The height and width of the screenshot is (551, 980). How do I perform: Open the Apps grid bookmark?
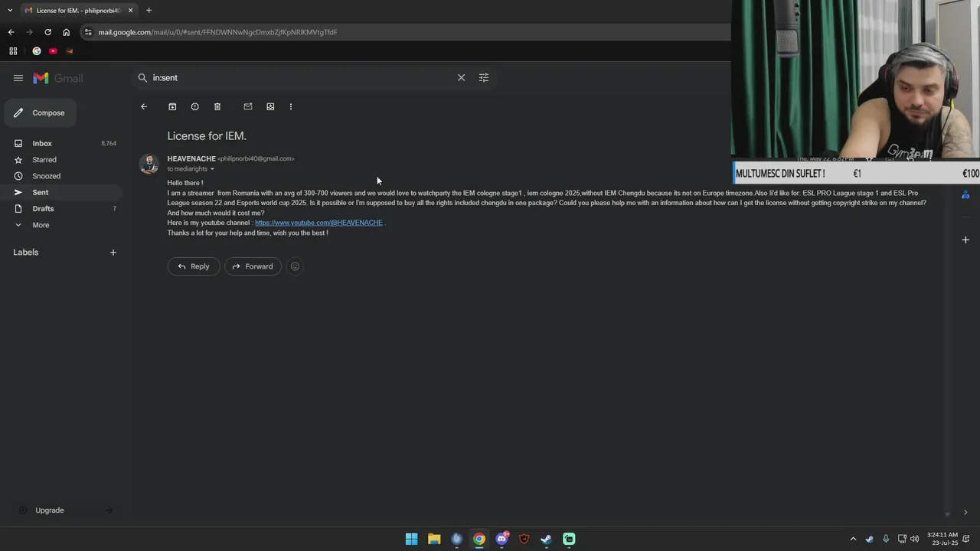(13, 51)
